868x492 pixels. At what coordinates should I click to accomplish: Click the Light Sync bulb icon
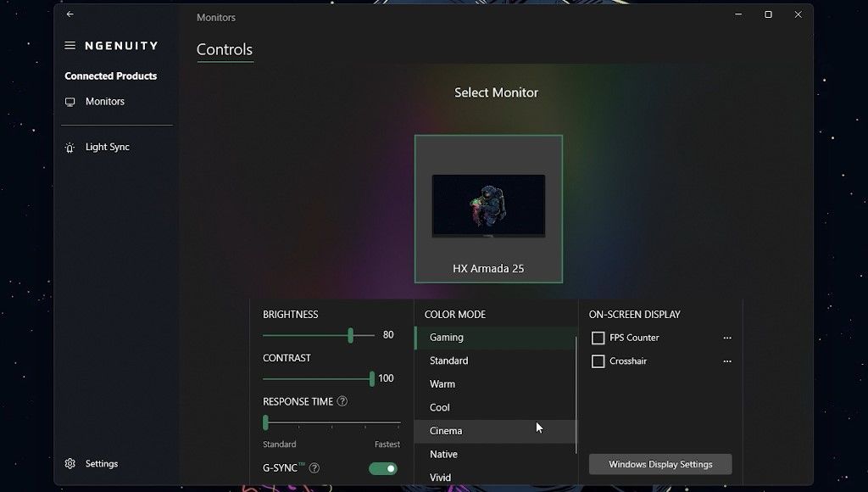coord(70,148)
